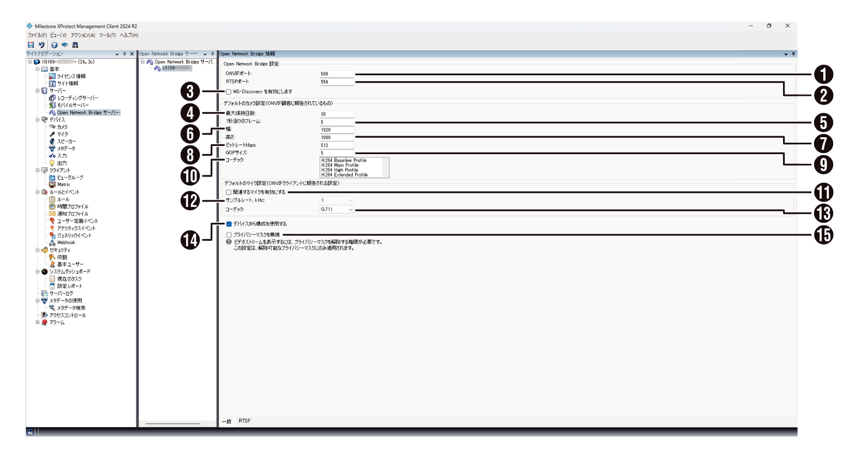Select the モバイルサーバー icon
Viewport: 868px width, 458px height.
click(x=52, y=105)
